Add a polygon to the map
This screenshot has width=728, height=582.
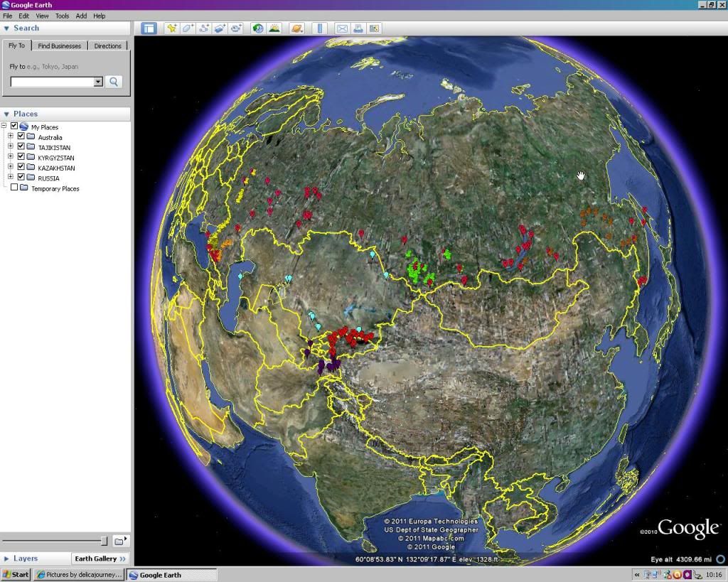tap(188, 28)
